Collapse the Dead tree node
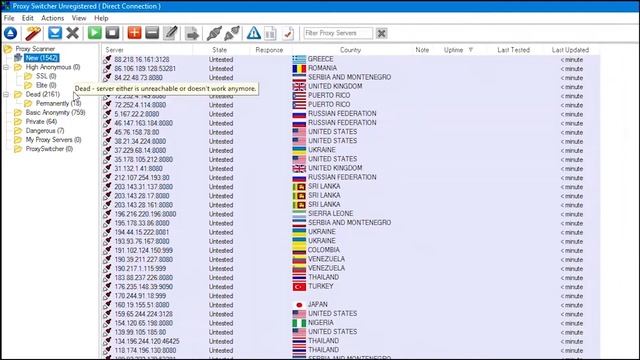 6,94
